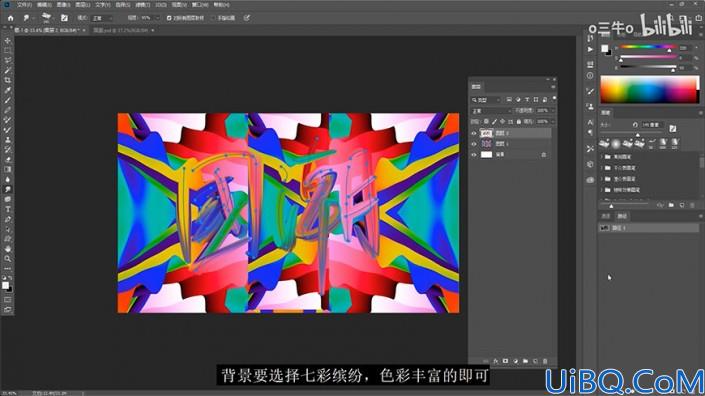Select the Crop tool
Image resolution: width=705 pixels, height=396 pixels.
(8, 80)
